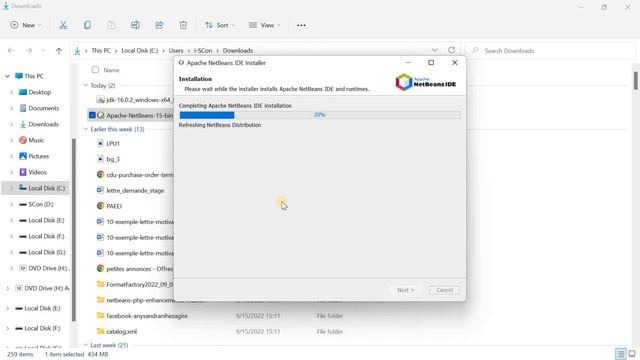Click i-SCon in the address breadcrumb
The height and width of the screenshot is (360, 640).
tap(203, 51)
